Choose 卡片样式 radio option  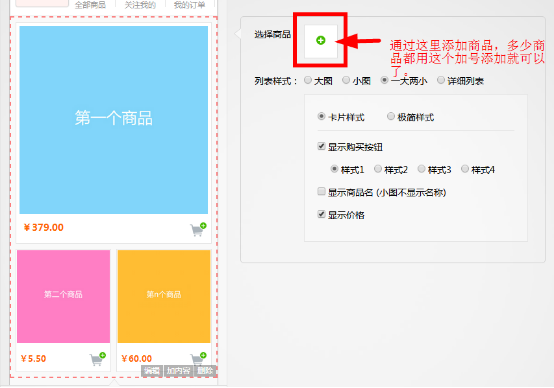[321, 116]
